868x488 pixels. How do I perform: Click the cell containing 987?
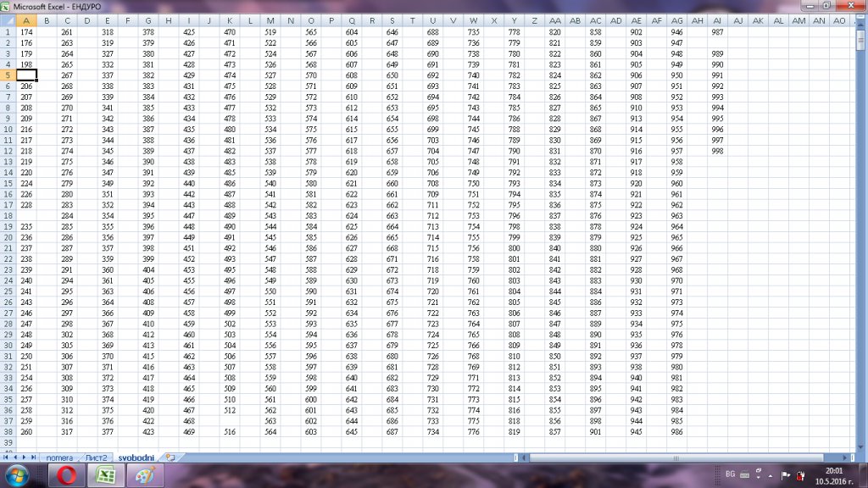[x=717, y=32]
